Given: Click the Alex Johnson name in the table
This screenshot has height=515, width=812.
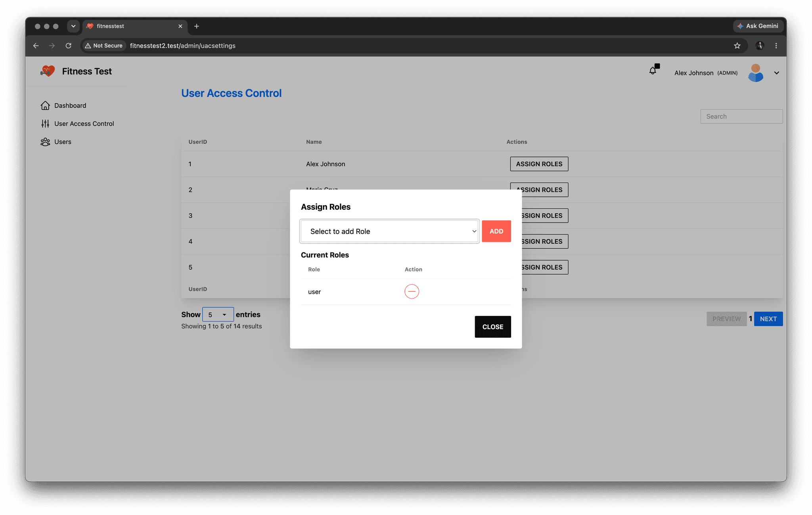Looking at the screenshot, I should [326, 164].
